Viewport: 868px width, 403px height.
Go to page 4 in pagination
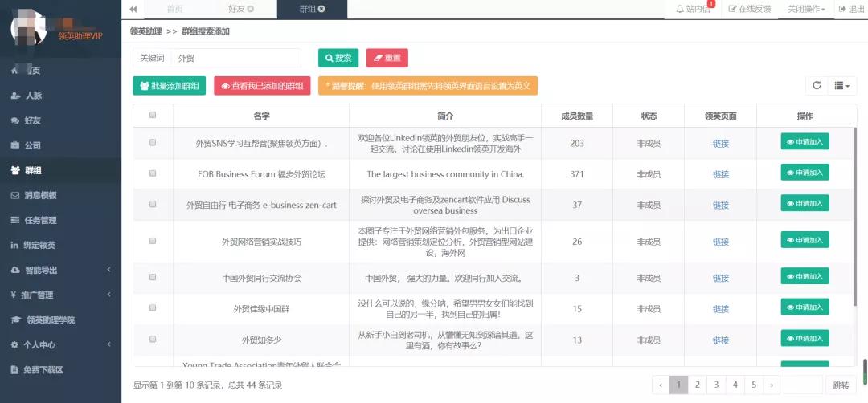(x=735, y=385)
